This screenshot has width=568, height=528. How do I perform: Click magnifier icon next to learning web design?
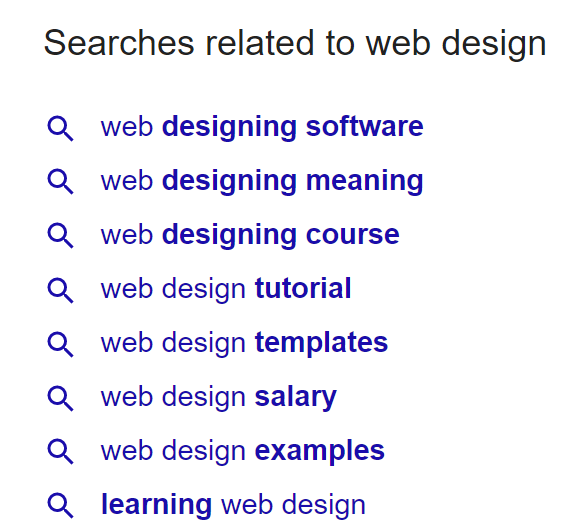pyautogui.click(x=60, y=506)
